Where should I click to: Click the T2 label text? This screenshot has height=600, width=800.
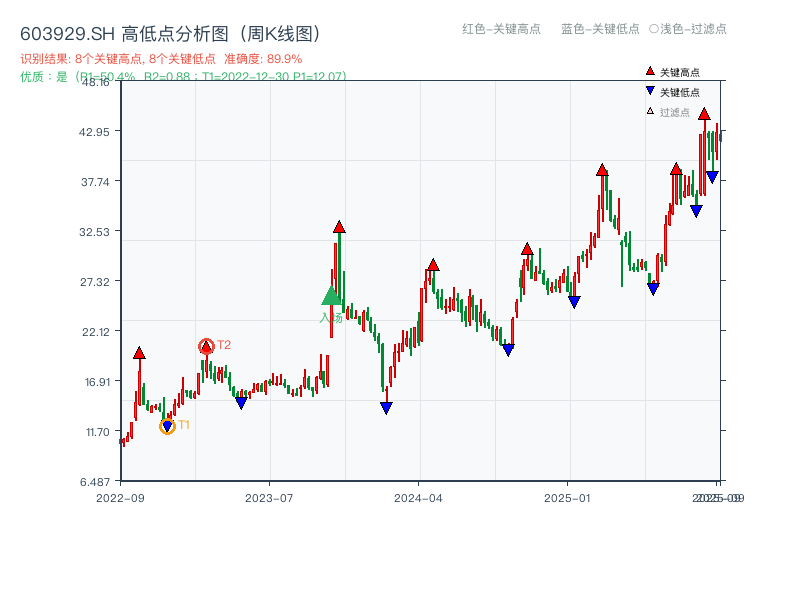click(224, 345)
